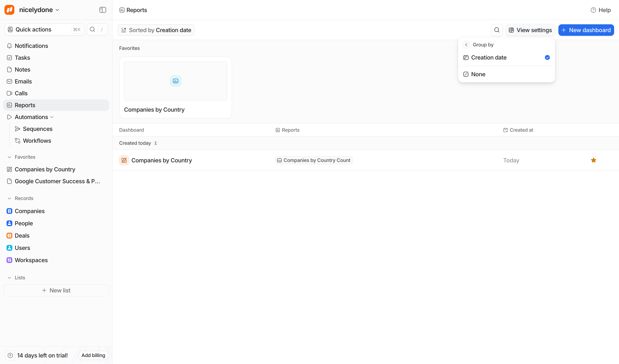This screenshot has width=619, height=364.
Task: Select Creation date grouping option
Action: [507, 57]
